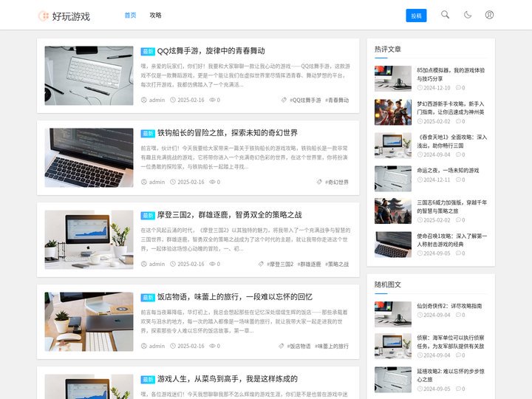Screen dimensions: 532x399
Task: Click thumbnail beside 仙剑奇侠传2
Action: (x=393, y=314)
